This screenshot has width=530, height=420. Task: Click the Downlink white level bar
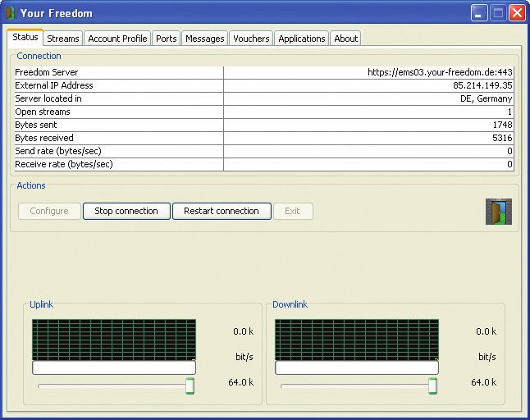click(x=357, y=367)
